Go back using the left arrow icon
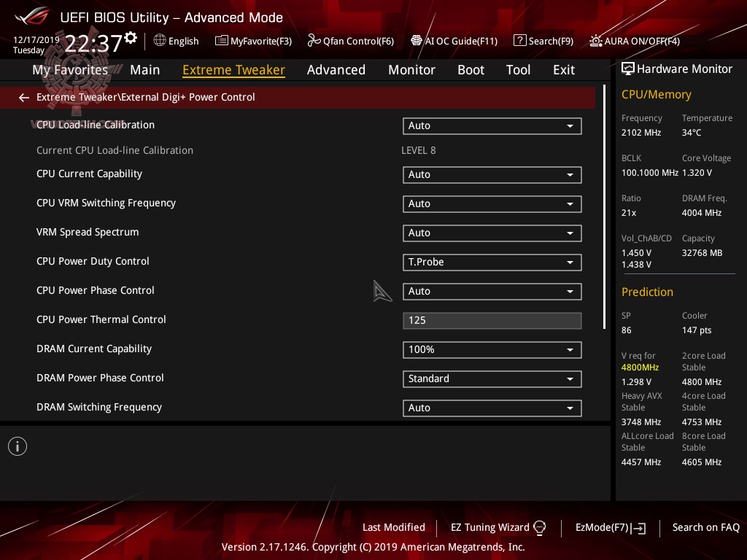The height and width of the screenshot is (560, 747). [x=24, y=98]
